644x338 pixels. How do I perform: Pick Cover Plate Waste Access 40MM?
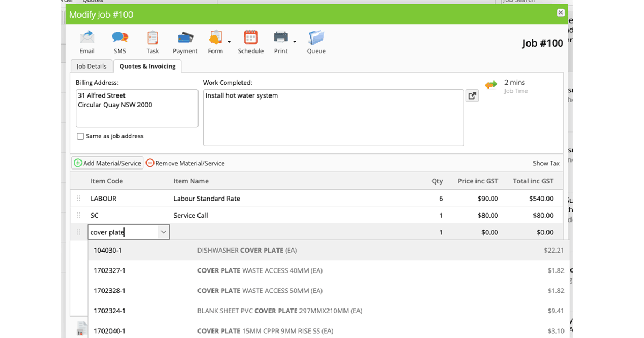click(x=329, y=270)
